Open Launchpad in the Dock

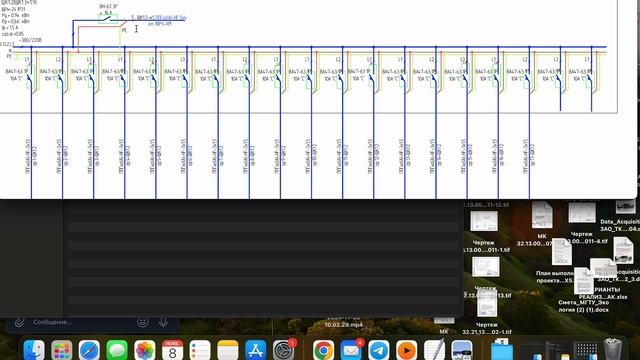[62, 350]
